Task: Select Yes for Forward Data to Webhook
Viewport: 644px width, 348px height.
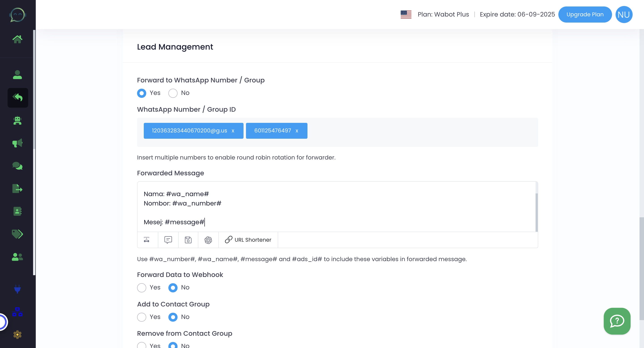Action: [x=142, y=288]
